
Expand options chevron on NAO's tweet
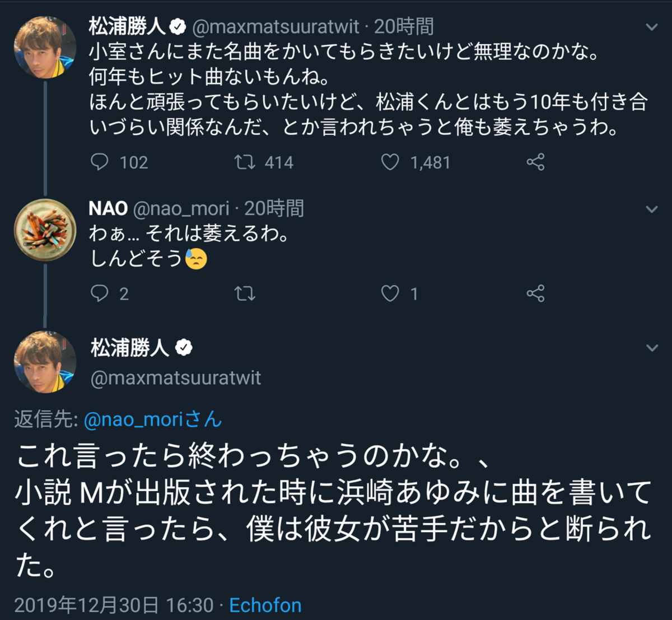click(x=652, y=209)
